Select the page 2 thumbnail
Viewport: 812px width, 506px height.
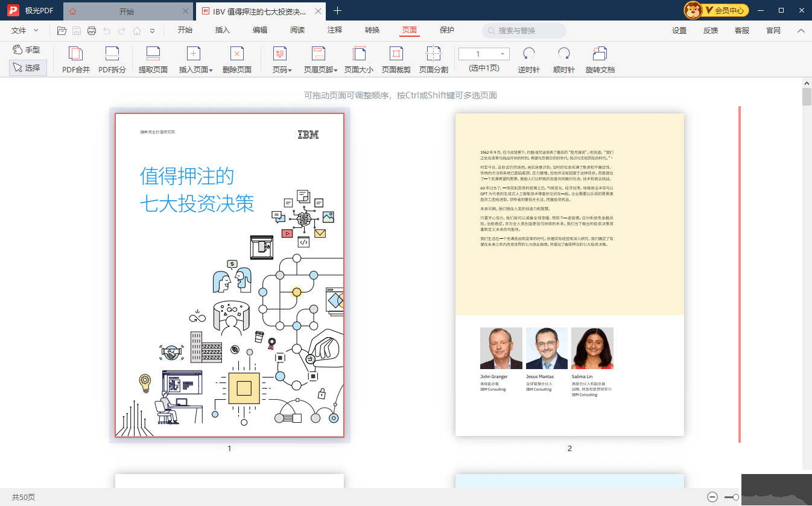pos(569,274)
